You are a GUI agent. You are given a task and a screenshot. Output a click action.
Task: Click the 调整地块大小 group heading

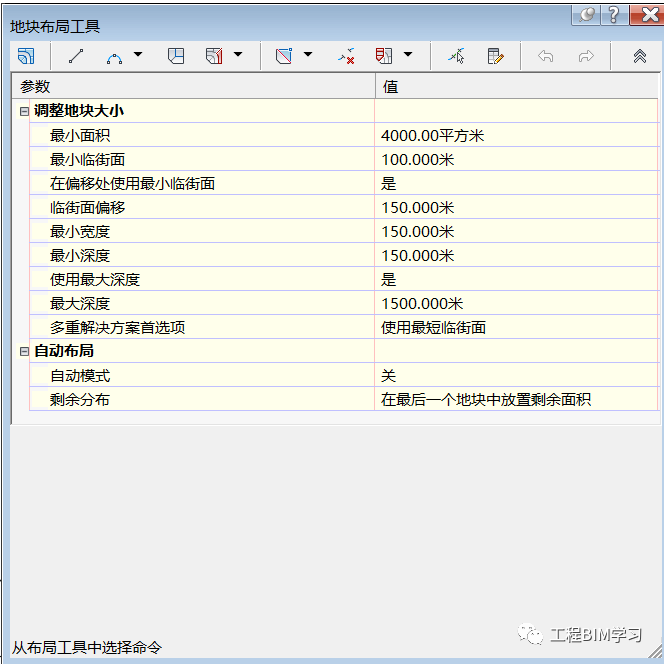[x=79, y=111]
